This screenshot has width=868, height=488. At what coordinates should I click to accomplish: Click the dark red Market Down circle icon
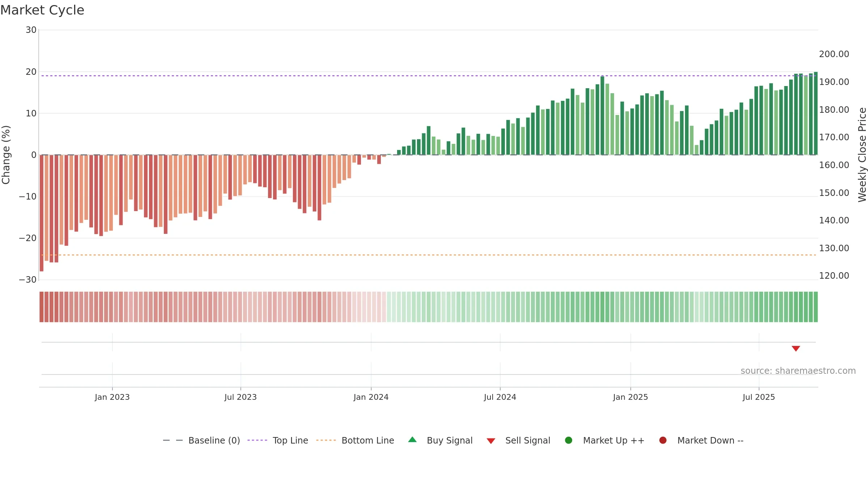coord(663,440)
